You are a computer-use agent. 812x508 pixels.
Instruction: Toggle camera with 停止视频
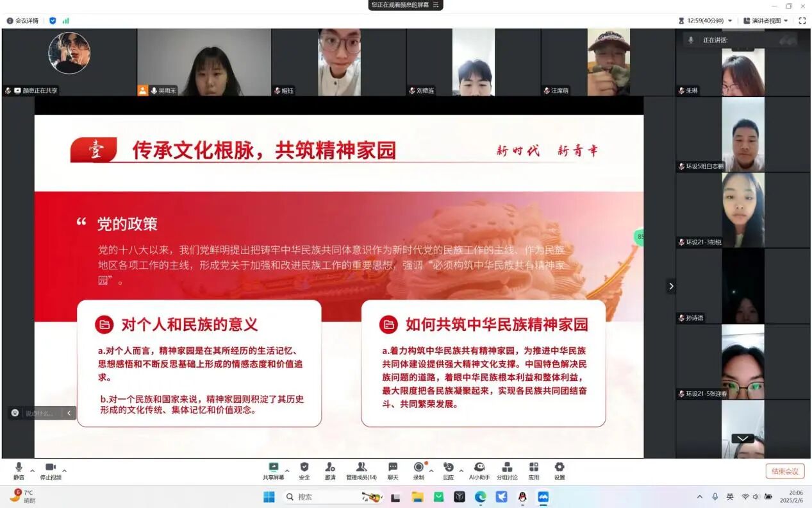[50, 470]
